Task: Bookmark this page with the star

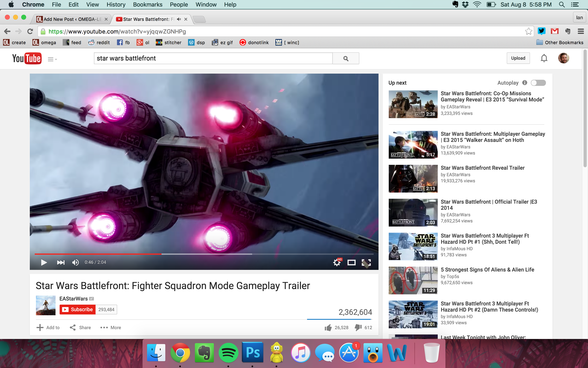Action: (x=528, y=31)
